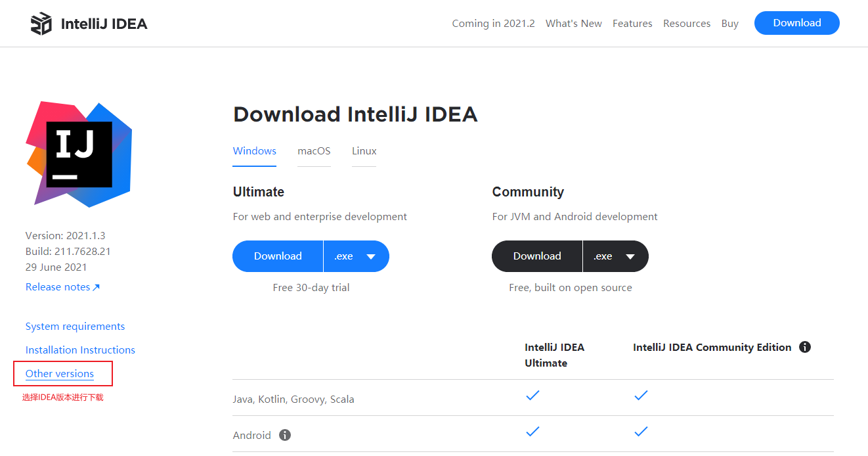
Task: Open Community .exe format dropdown
Action: (x=616, y=256)
